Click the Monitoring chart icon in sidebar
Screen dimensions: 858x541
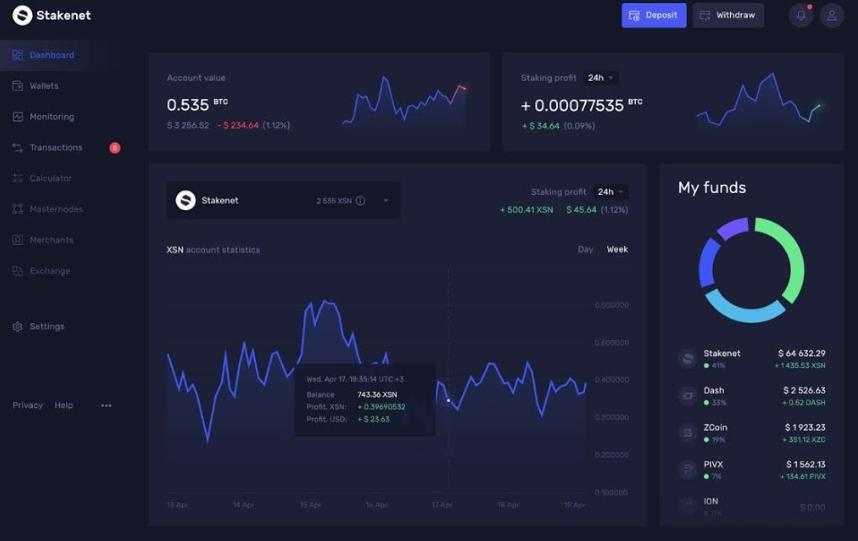(x=18, y=117)
